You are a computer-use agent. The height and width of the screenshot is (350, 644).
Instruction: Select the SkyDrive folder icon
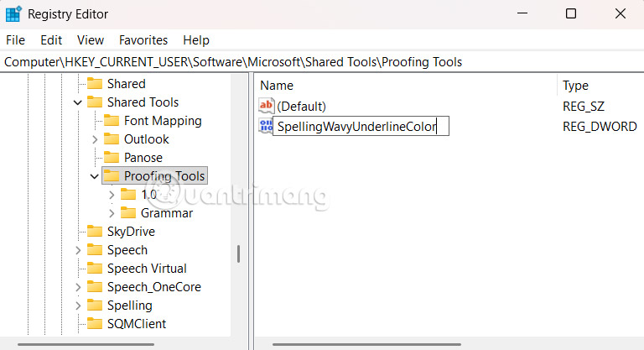click(x=94, y=232)
